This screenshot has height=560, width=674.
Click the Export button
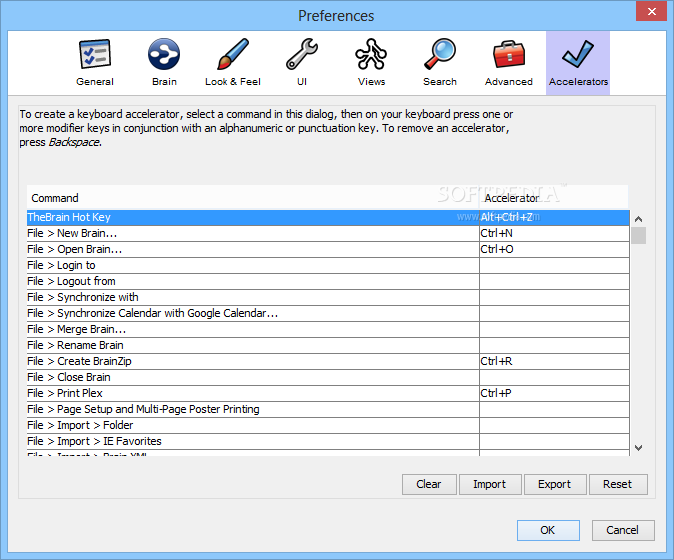pos(555,484)
